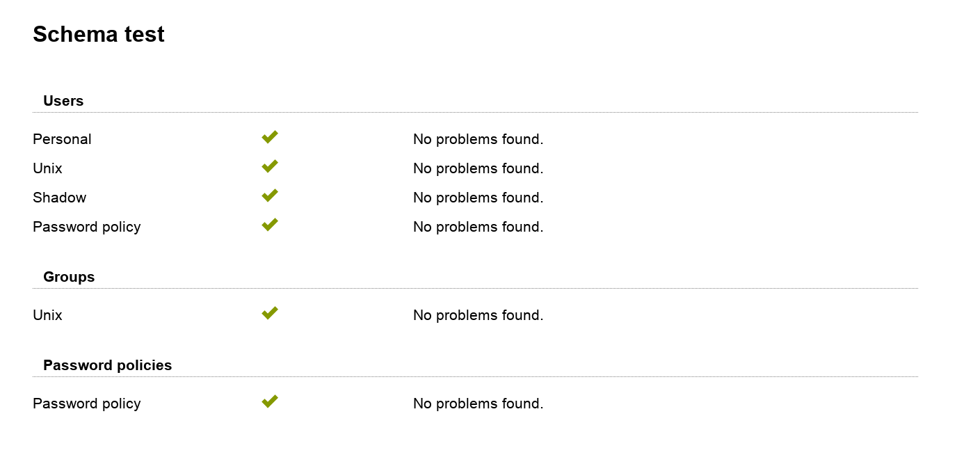980x455 pixels.
Task: Click Password policy label under Users
Action: pos(86,227)
